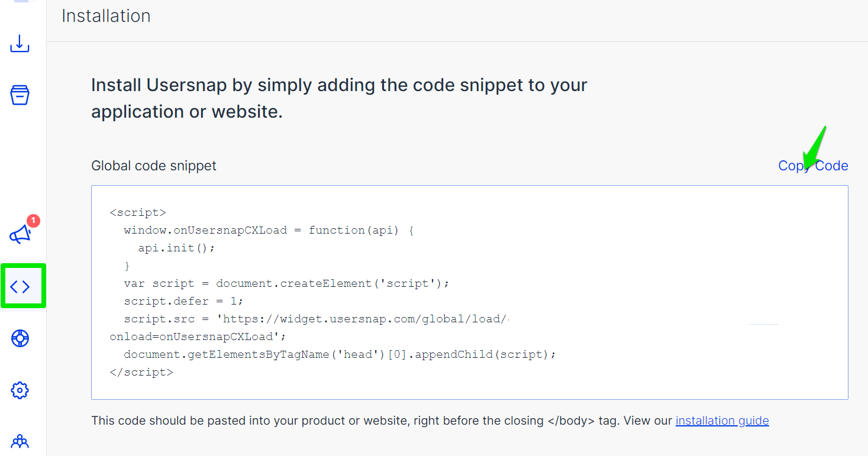Open the team members people icon

(20, 441)
